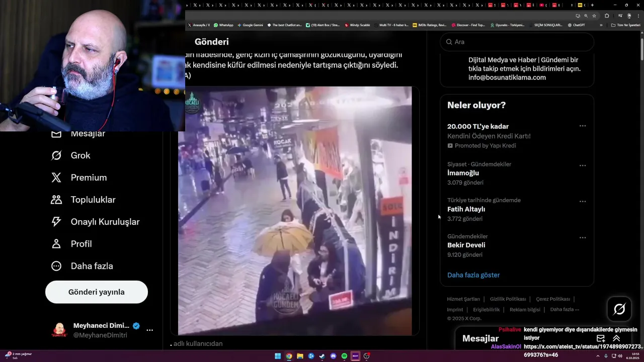Open Steam from the taskbar
Screen dimensions: 644x362
point(322,356)
